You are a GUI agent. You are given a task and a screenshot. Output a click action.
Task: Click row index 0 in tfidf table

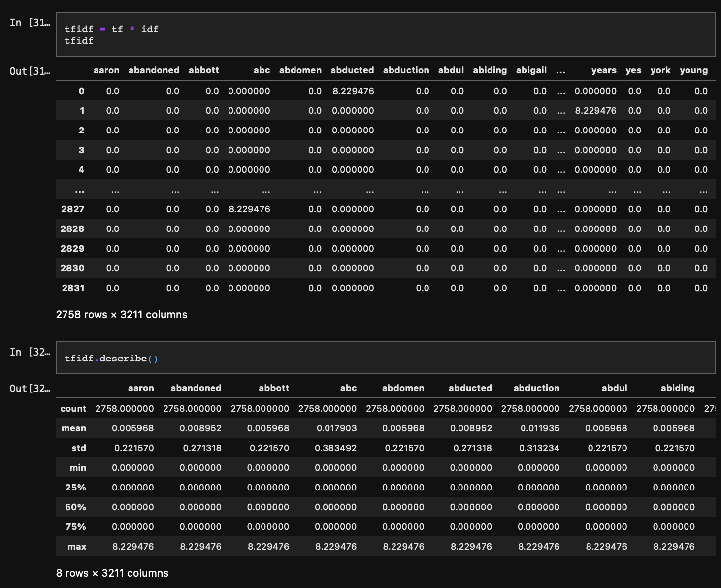point(81,91)
